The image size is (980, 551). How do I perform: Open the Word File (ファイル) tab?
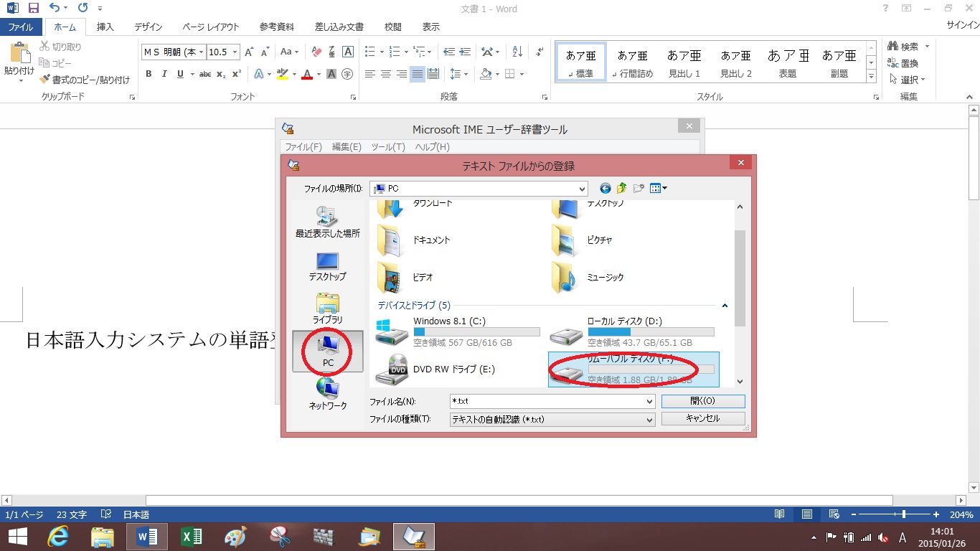coord(21,27)
